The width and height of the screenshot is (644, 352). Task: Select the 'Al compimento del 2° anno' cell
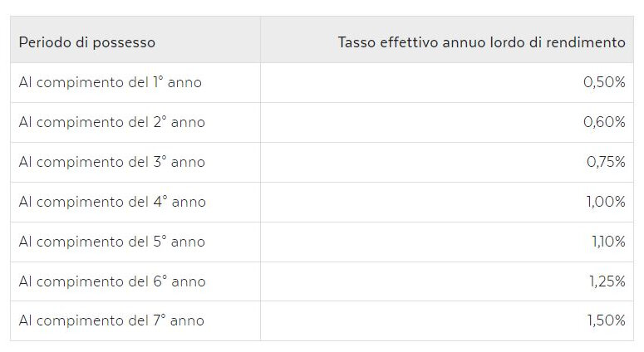(111, 122)
